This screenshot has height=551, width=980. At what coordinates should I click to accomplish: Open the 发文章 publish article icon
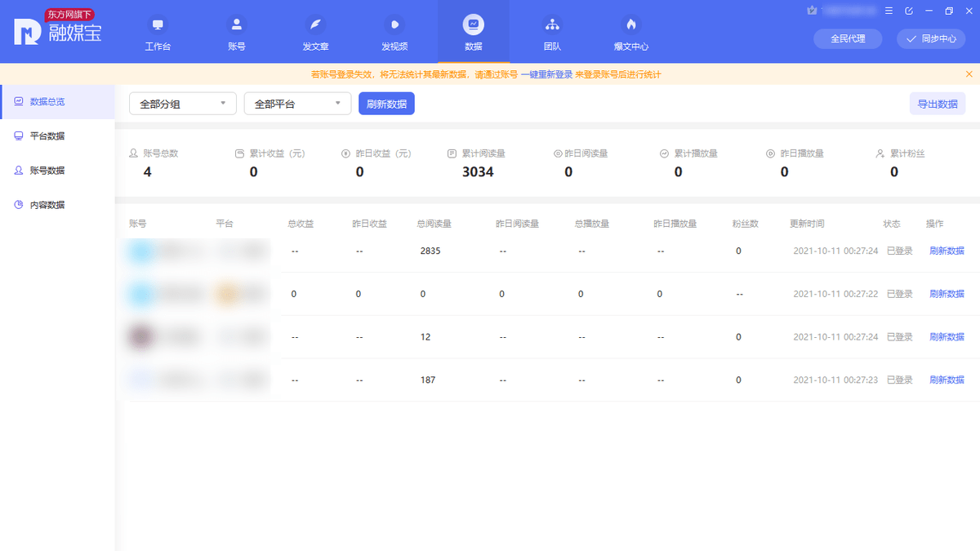[x=315, y=24]
